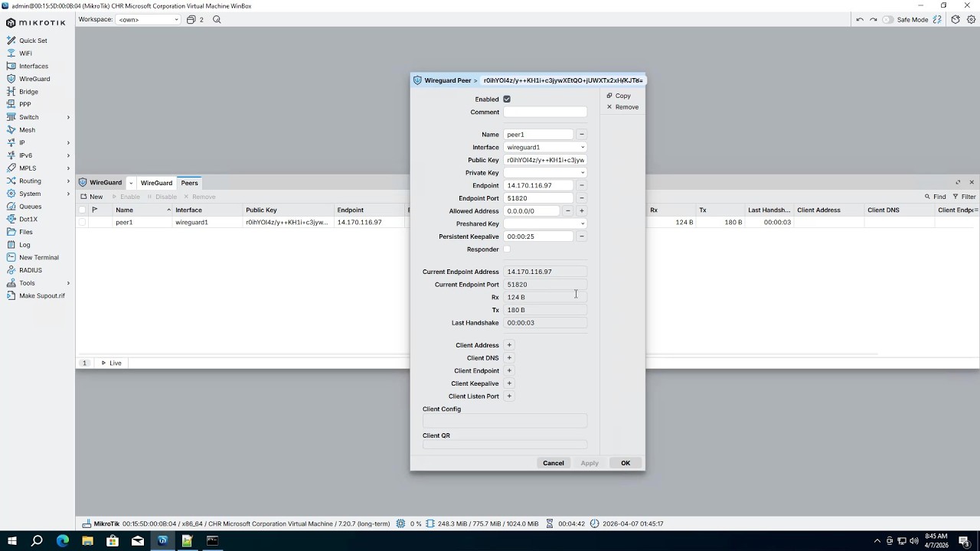Click the Endpoint Port field
The width and height of the screenshot is (980, 551).
[x=538, y=198]
